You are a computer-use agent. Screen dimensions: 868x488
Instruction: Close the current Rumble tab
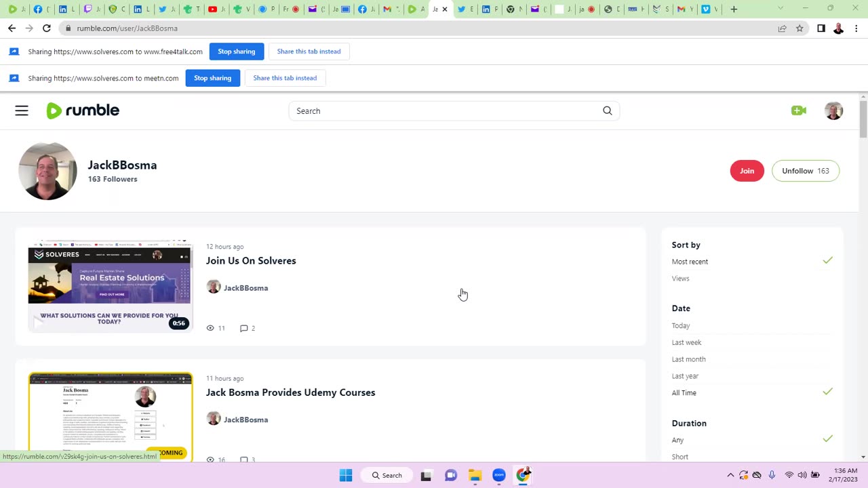445,9
